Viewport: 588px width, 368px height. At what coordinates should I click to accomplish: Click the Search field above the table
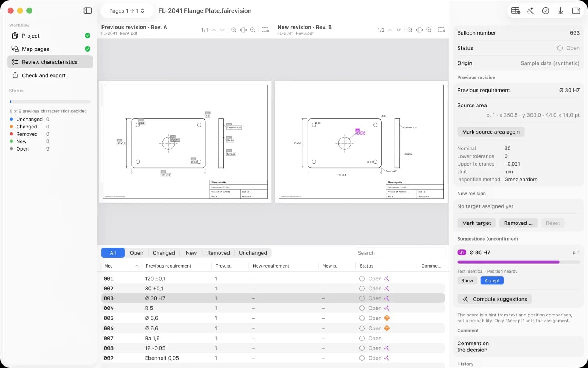400,253
